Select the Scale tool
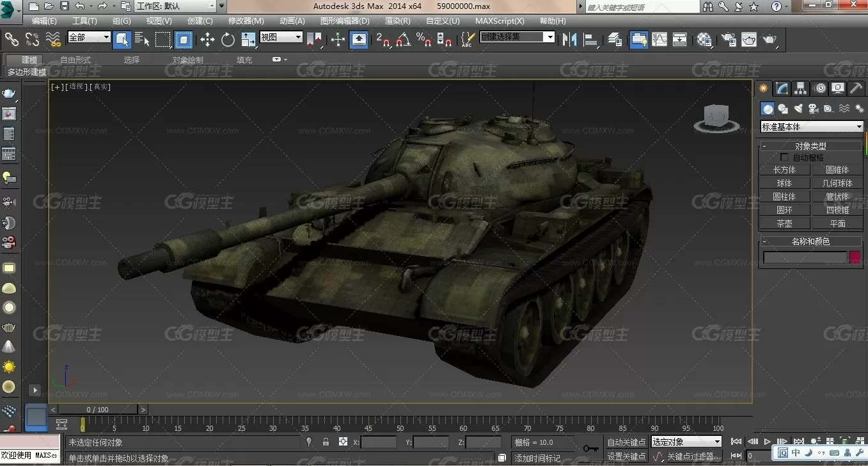This screenshot has height=466, width=868. click(x=249, y=40)
